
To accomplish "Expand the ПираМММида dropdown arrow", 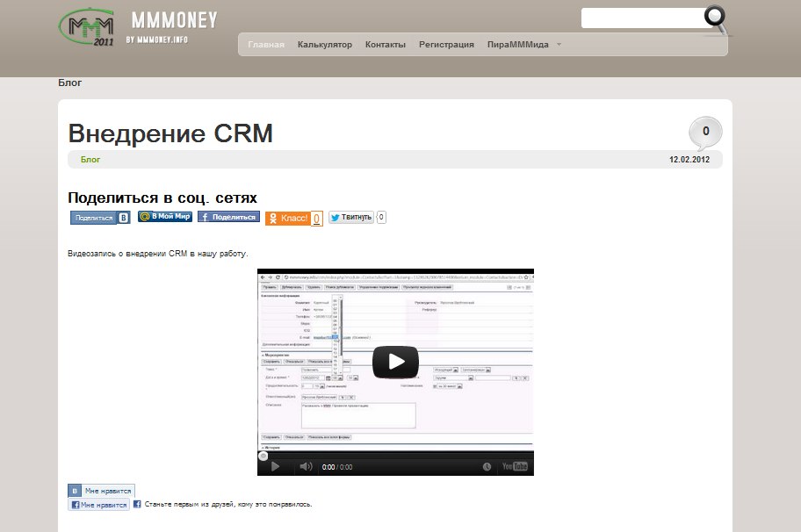I will [x=559, y=45].
